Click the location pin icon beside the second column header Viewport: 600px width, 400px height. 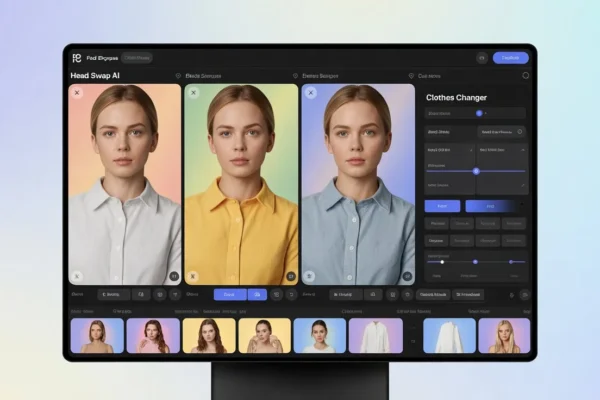tap(178, 75)
